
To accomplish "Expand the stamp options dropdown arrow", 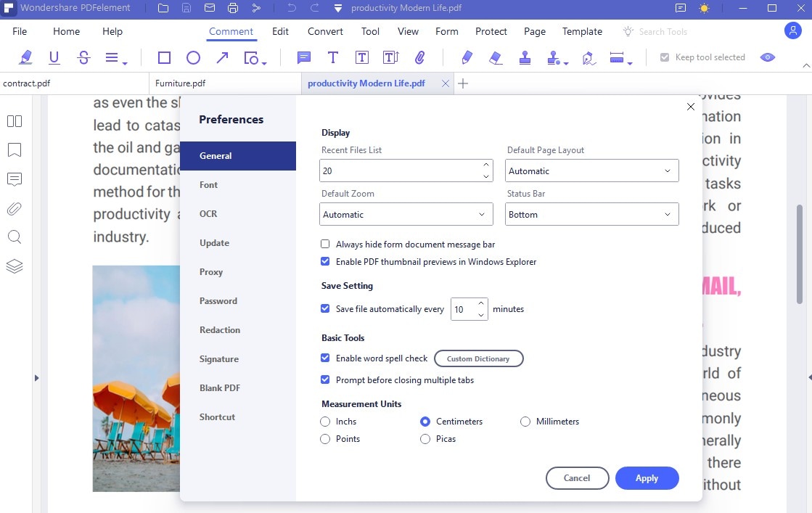I will (566, 62).
